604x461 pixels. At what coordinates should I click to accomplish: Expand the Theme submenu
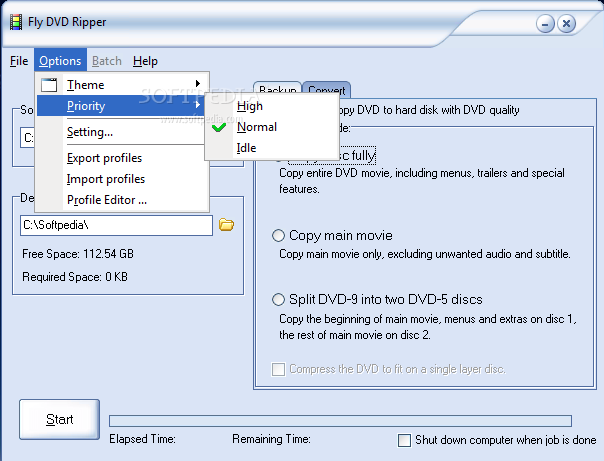(x=123, y=84)
